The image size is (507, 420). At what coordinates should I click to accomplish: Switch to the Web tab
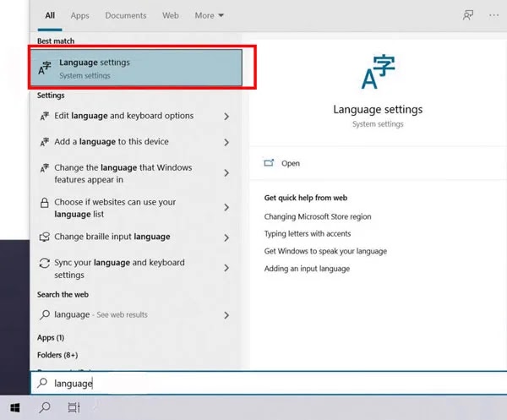(x=171, y=15)
